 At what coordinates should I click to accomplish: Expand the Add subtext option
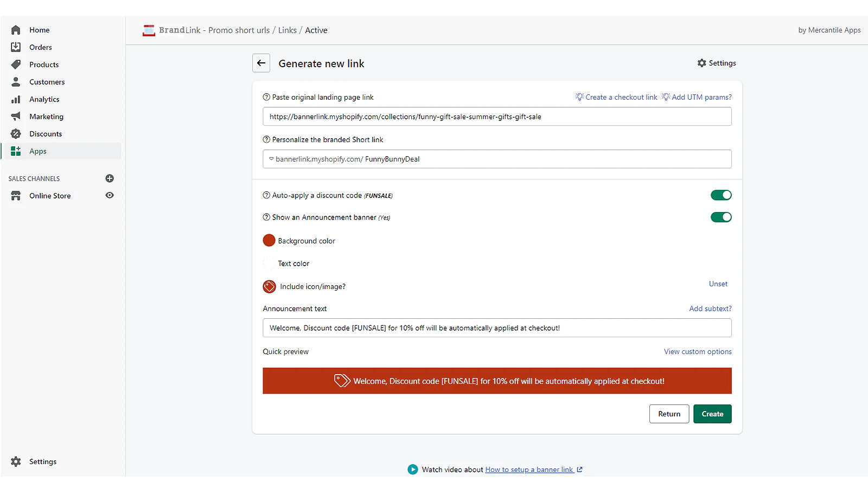click(x=710, y=309)
